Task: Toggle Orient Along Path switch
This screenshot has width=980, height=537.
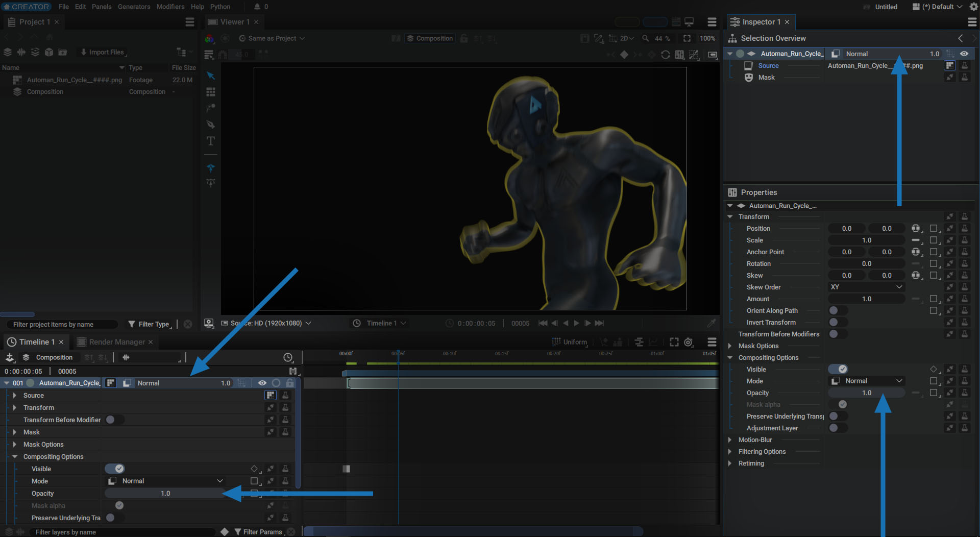Action: click(x=838, y=310)
